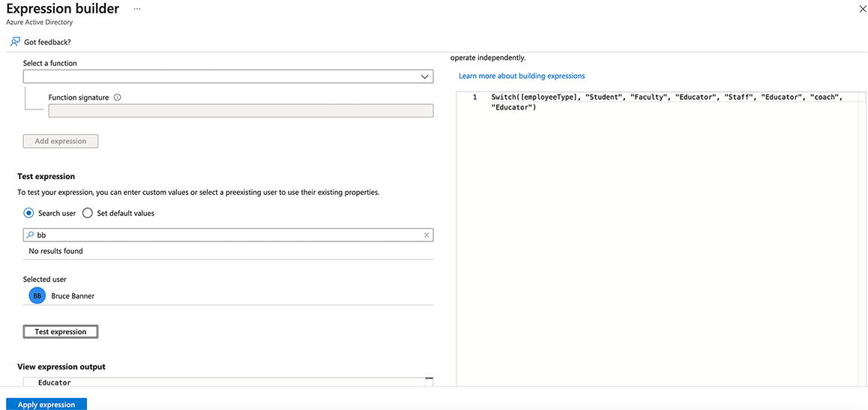Click the Add expression button

tap(61, 141)
